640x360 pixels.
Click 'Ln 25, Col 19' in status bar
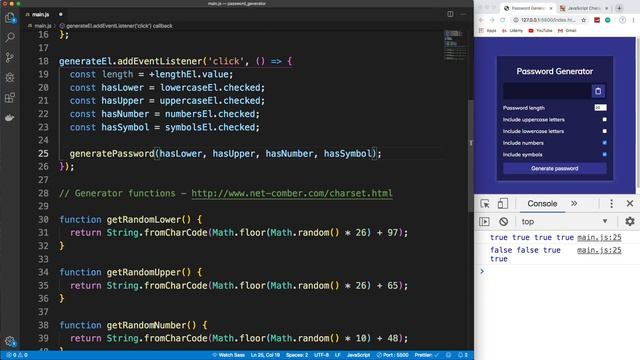click(265, 355)
